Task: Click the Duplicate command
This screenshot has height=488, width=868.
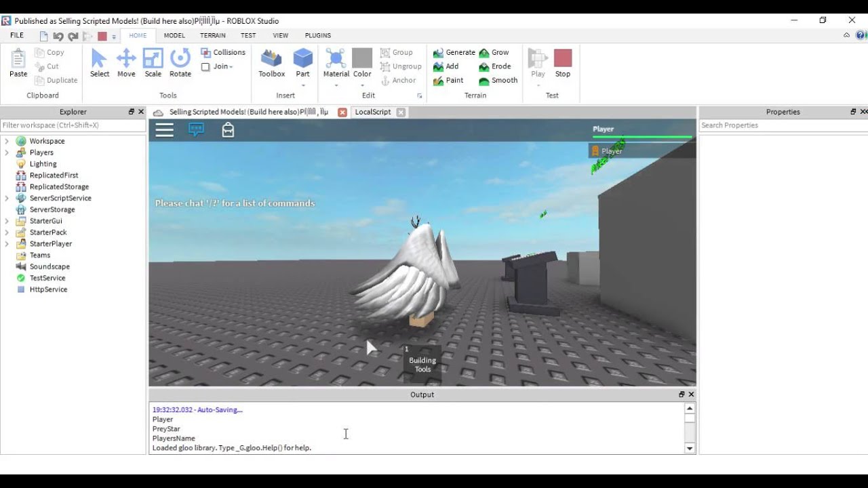Action: point(56,80)
